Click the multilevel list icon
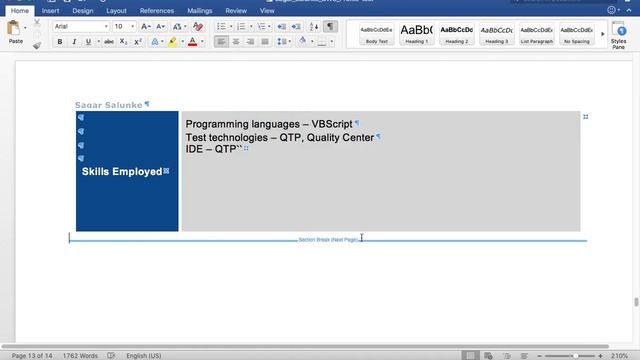 coord(261,27)
